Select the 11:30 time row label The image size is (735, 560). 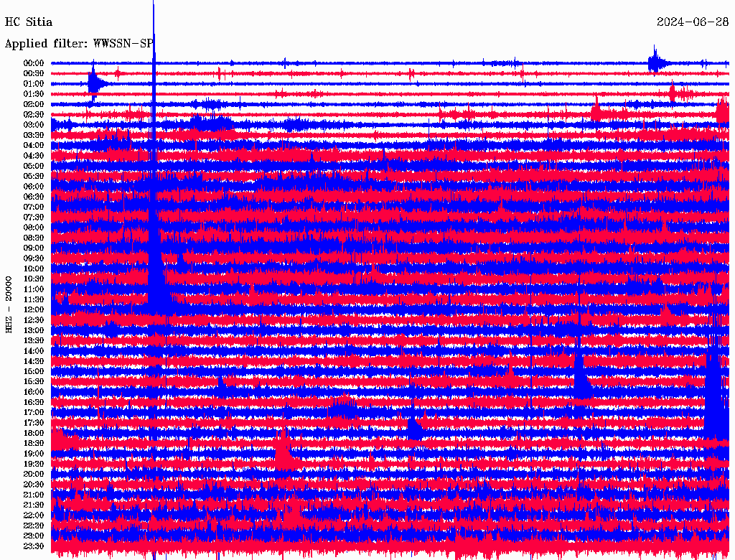(x=34, y=299)
